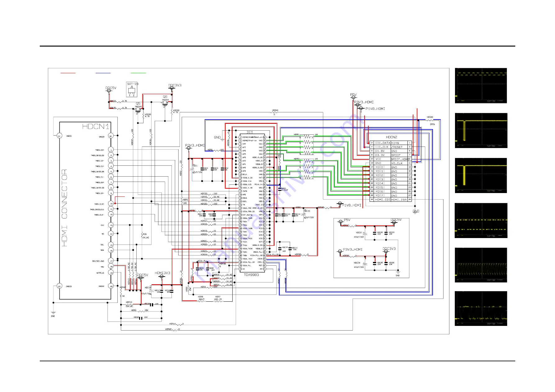
Task: Click the HDR7 220_1% resistor label
Action: (x=218, y=298)
